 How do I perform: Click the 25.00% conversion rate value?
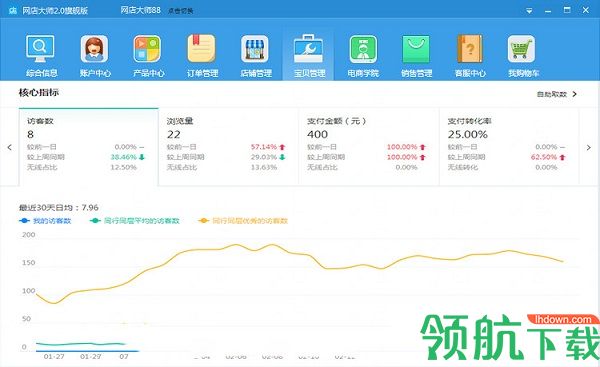[x=468, y=134]
